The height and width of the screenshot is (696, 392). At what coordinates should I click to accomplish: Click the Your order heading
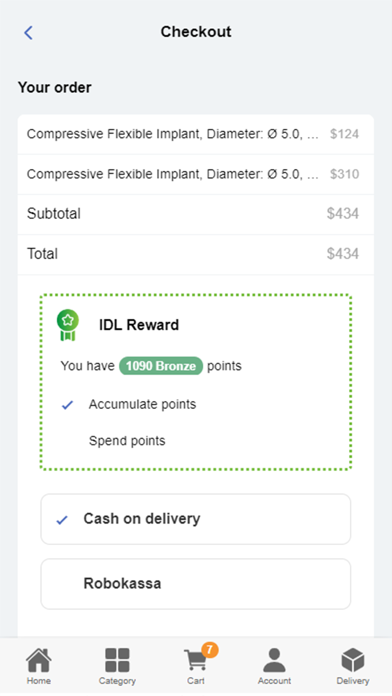tap(55, 87)
